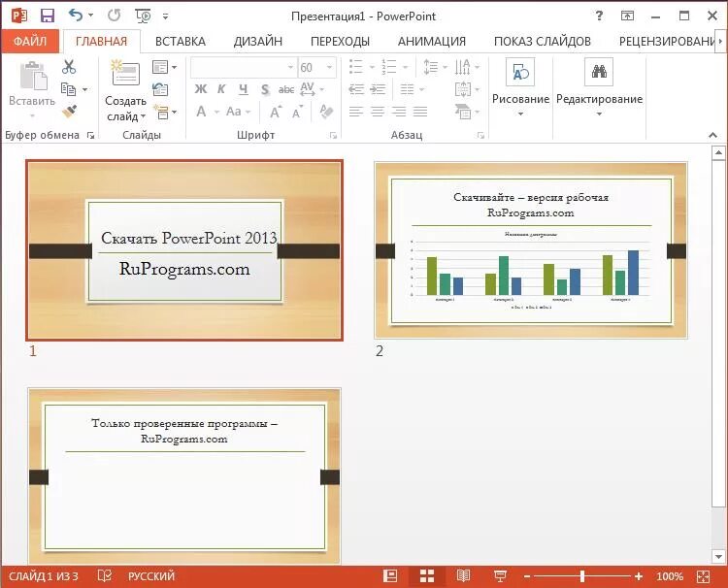Expand the copy options arrow
This screenshot has width=728, height=588.
click(85, 89)
